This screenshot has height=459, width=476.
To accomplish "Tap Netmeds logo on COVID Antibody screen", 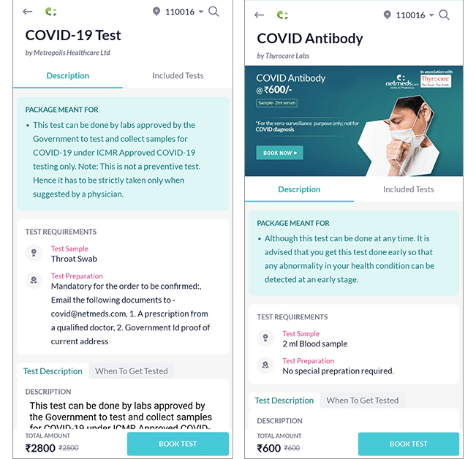I will coord(282,15).
